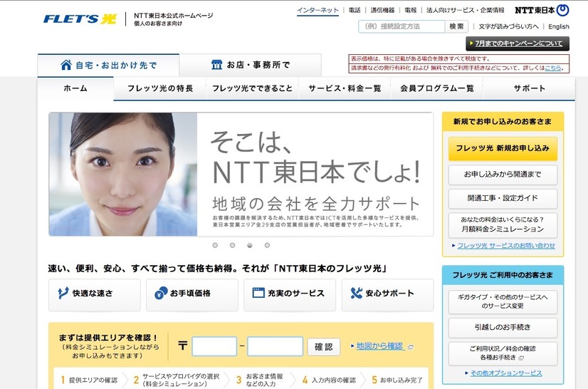Image resolution: width=588 pixels, height=389 pixels.
Task: Click step 3 お客さま情報などの入力 text
Action: [x=264, y=380]
